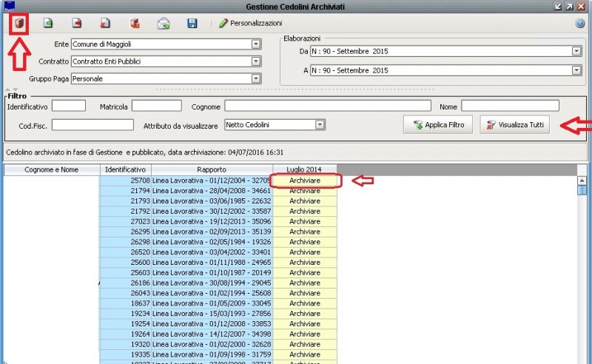Click the red book with cross icon
Viewport: 592px width, 364px height.
click(x=135, y=24)
